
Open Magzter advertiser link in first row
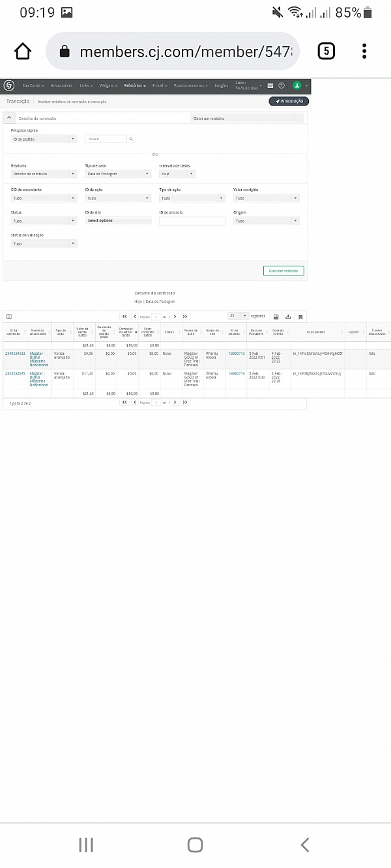(39, 359)
